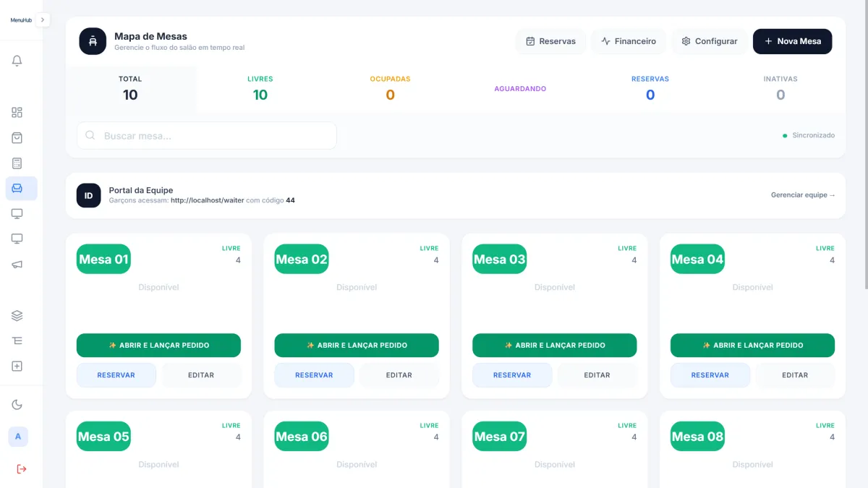Open the user avatar labeled A
This screenshot has height=488, width=868.
click(18, 437)
